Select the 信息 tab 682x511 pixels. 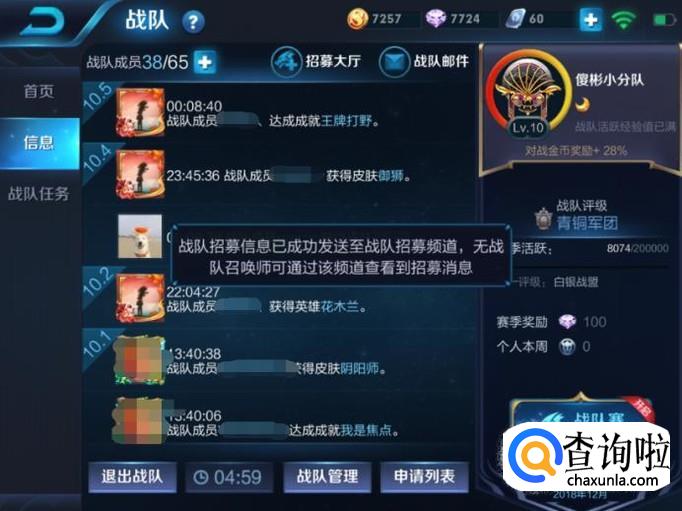[39, 143]
